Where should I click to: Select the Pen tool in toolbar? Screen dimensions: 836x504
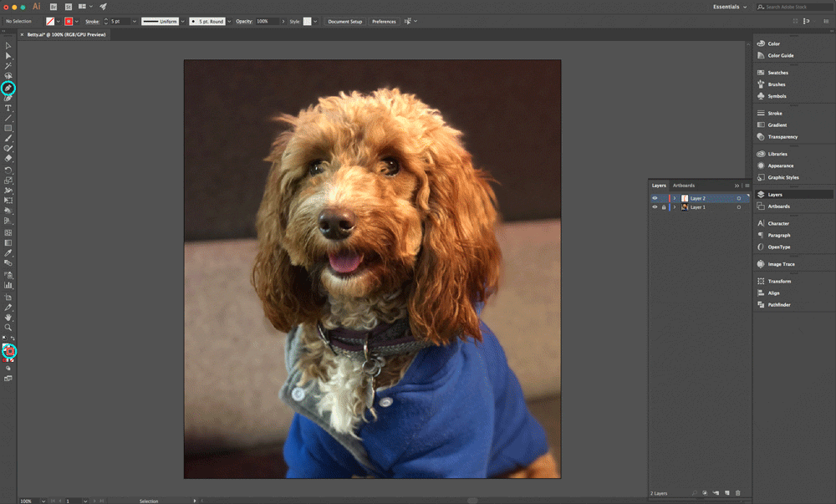8,88
